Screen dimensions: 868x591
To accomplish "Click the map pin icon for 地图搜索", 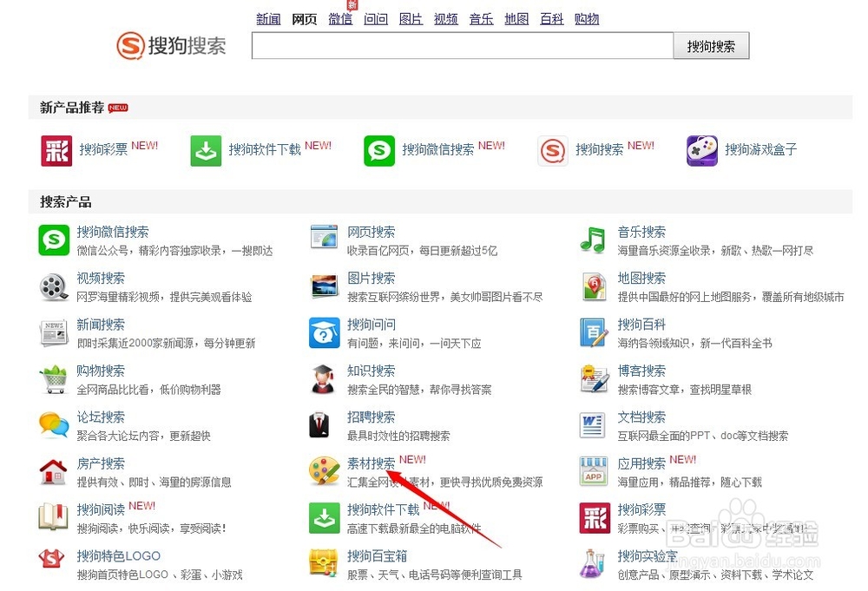I will tap(594, 286).
